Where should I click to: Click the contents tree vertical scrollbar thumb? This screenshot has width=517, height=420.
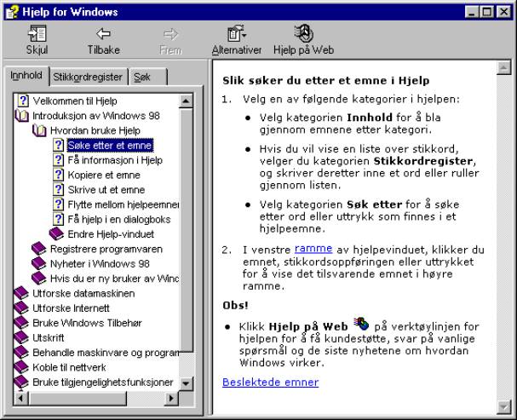coord(186,230)
